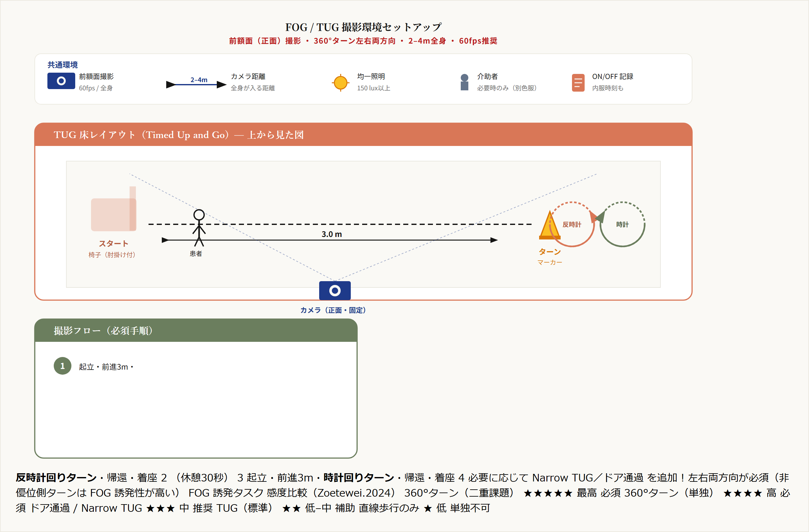Viewport: 809px width, 532px height.
Task: Click the blue camera icon in the 共通環境 legend
Action: click(x=61, y=81)
